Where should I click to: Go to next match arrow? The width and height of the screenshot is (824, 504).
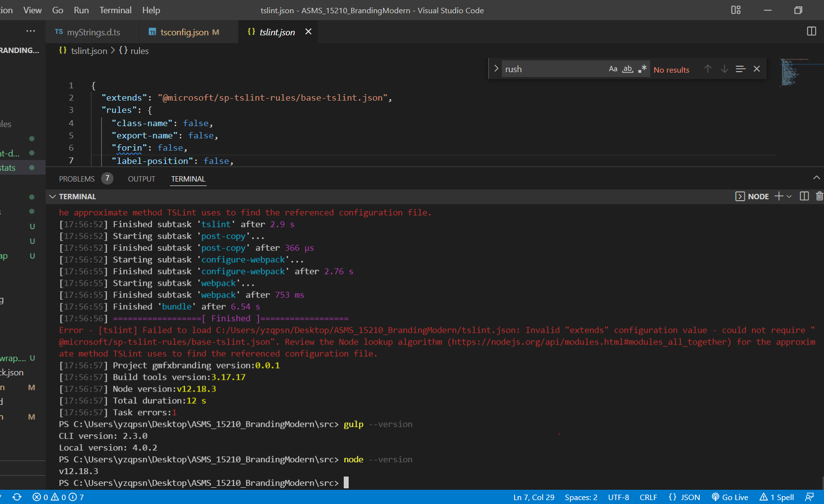click(724, 69)
